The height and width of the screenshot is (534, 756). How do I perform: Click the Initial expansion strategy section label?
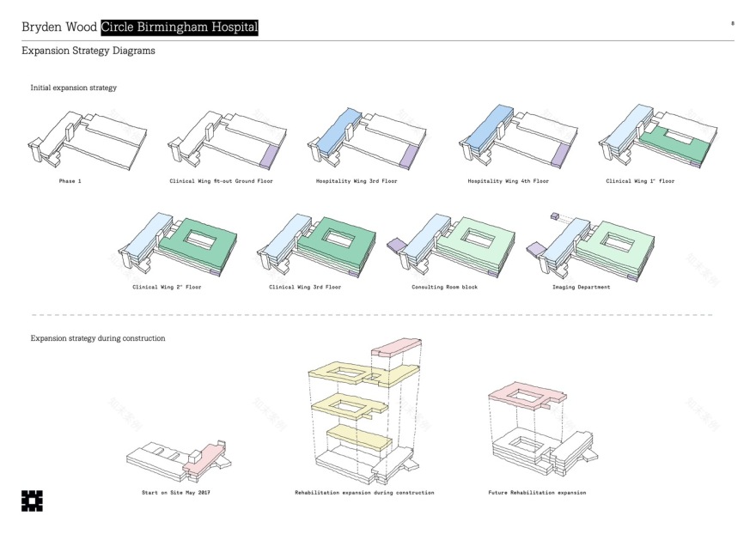(x=74, y=88)
